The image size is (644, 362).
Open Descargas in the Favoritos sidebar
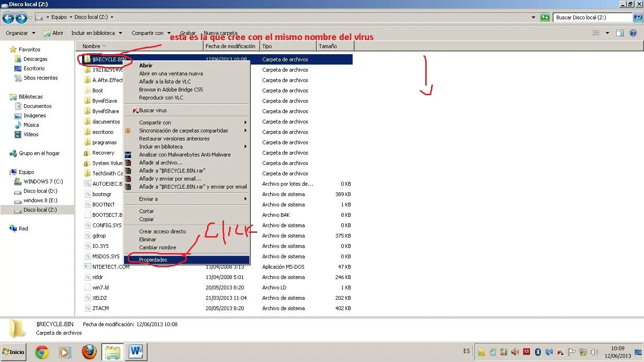(x=35, y=59)
